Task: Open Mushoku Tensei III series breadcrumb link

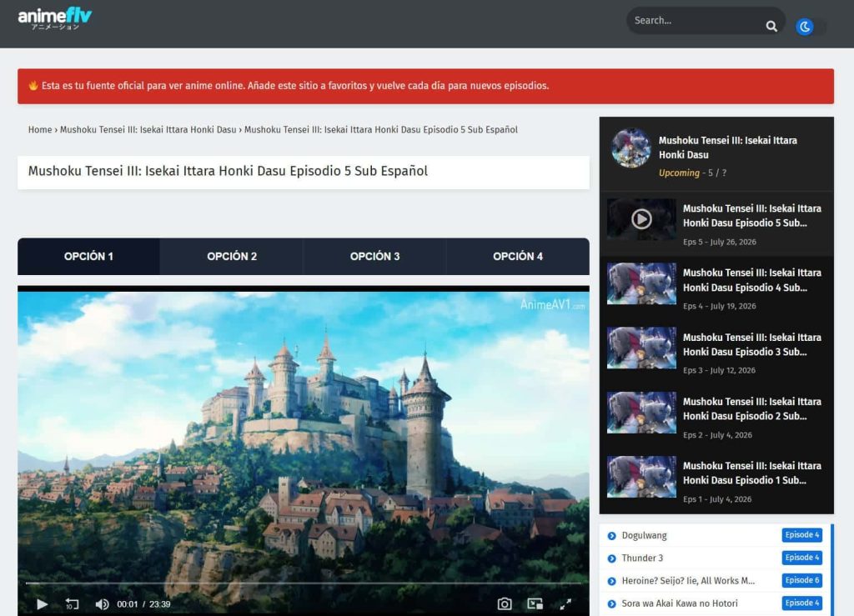Action: click(x=148, y=129)
